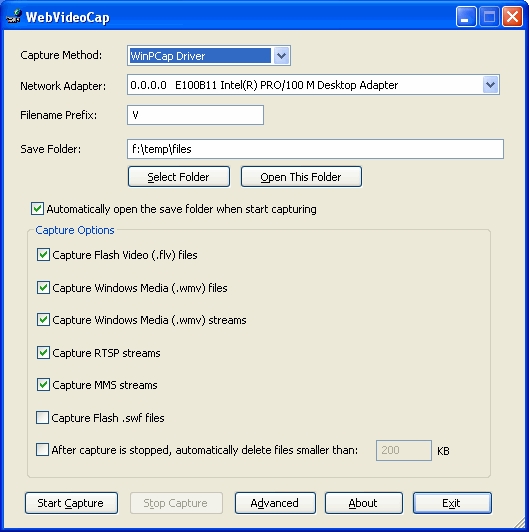
Task: Toggle automatically open save folder checkbox
Action: tap(37, 209)
